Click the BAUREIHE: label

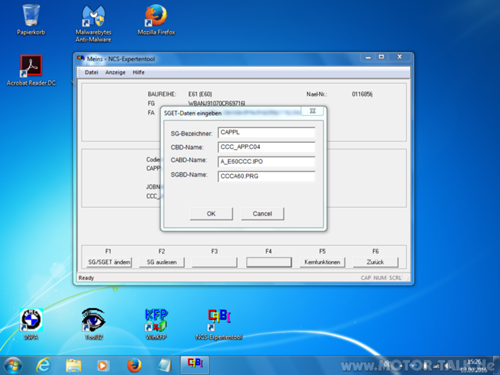tap(162, 94)
